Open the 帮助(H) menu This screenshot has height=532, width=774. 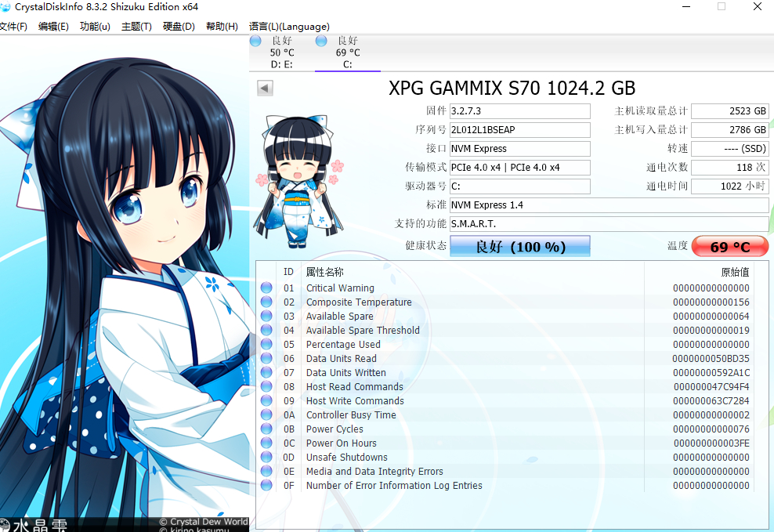(x=222, y=27)
